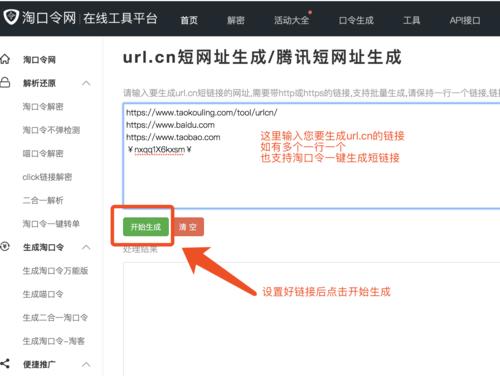The image size is (500, 376).
Task: Click the ￥nxqq1X6kxsm￥ line in textarea
Action: [160, 150]
